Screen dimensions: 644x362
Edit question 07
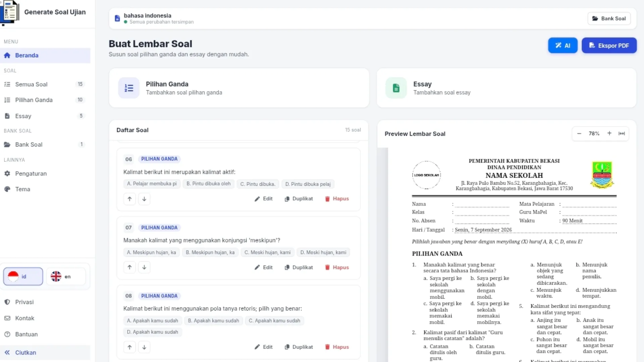point(264,267)
